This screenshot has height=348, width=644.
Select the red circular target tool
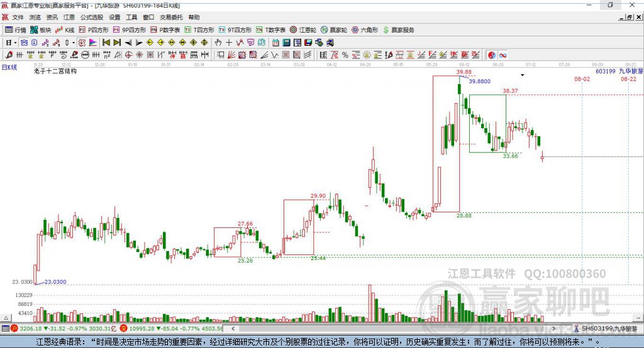click(128, 55)
